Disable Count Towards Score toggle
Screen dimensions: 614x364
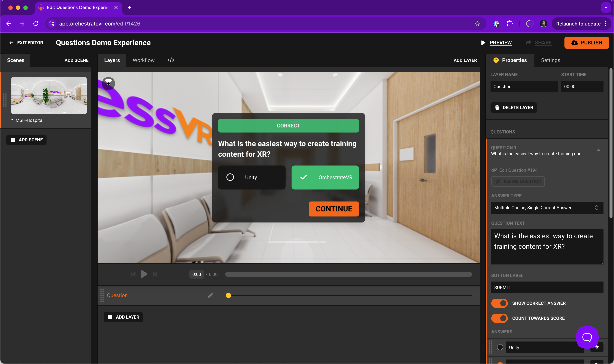click(499, 318)
